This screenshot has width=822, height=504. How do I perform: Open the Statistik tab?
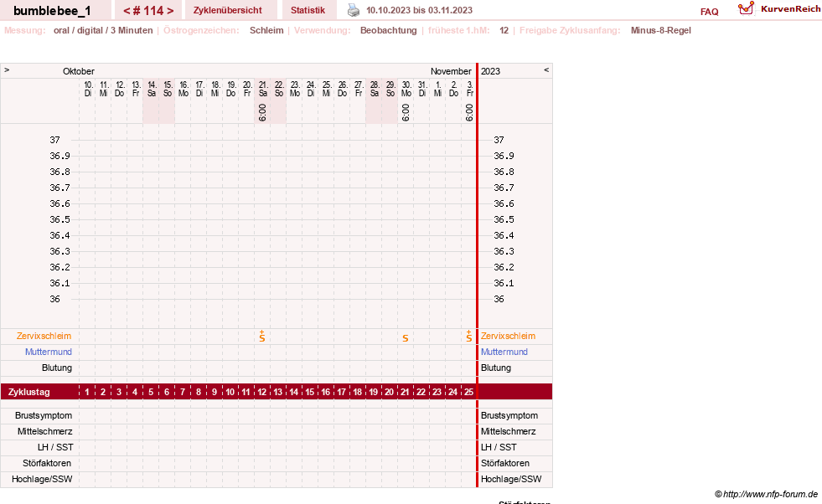tap(308, 10)
